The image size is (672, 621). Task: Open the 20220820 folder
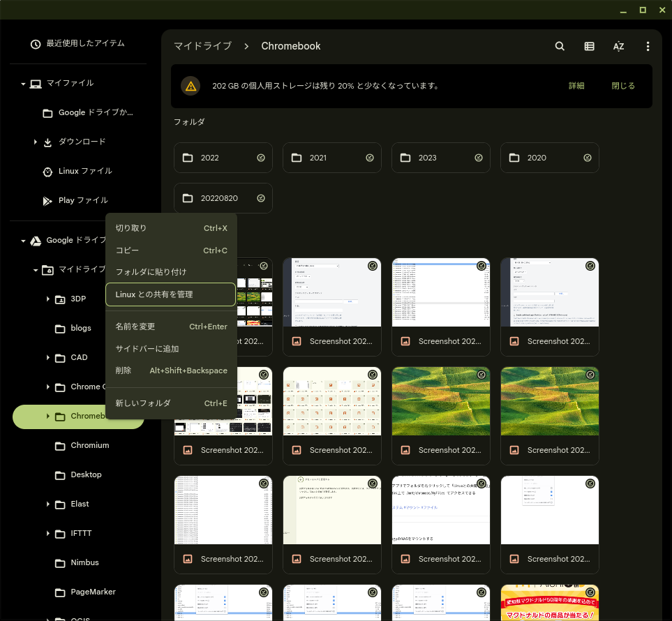point(223,198)
